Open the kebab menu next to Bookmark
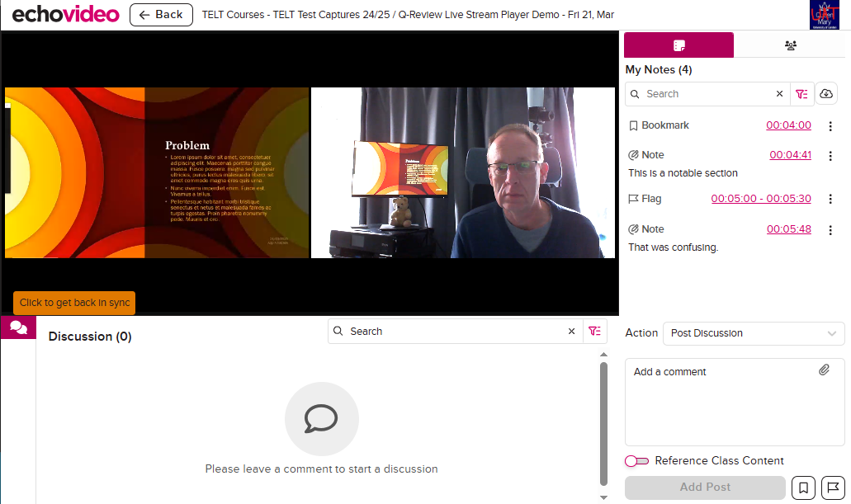Image resolution: width=851 pixels, height=504 pixels. click(830, 125)
